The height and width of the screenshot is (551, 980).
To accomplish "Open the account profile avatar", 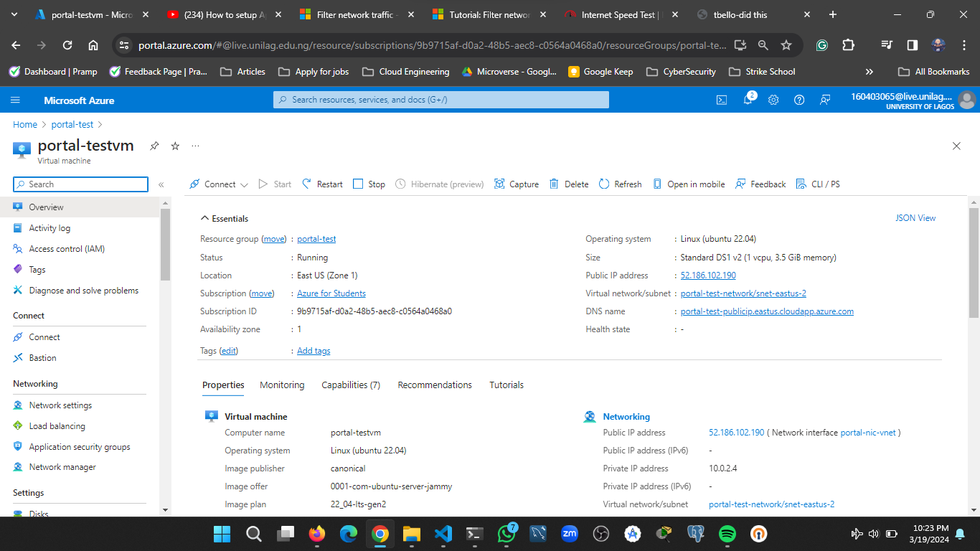I will pos(967,100).
